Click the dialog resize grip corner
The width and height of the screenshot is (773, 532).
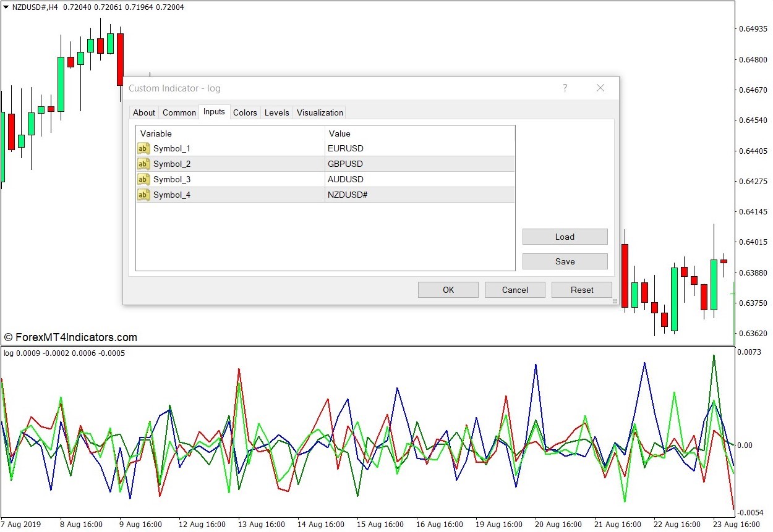(615, 302)
